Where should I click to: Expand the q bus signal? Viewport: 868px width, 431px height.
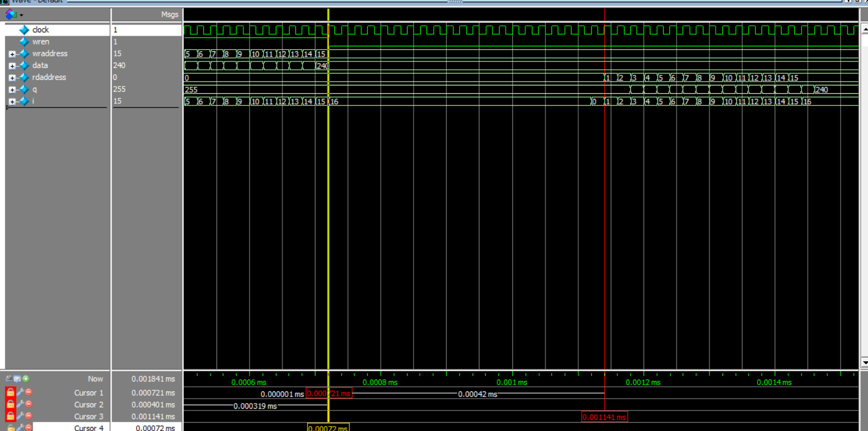12,90
